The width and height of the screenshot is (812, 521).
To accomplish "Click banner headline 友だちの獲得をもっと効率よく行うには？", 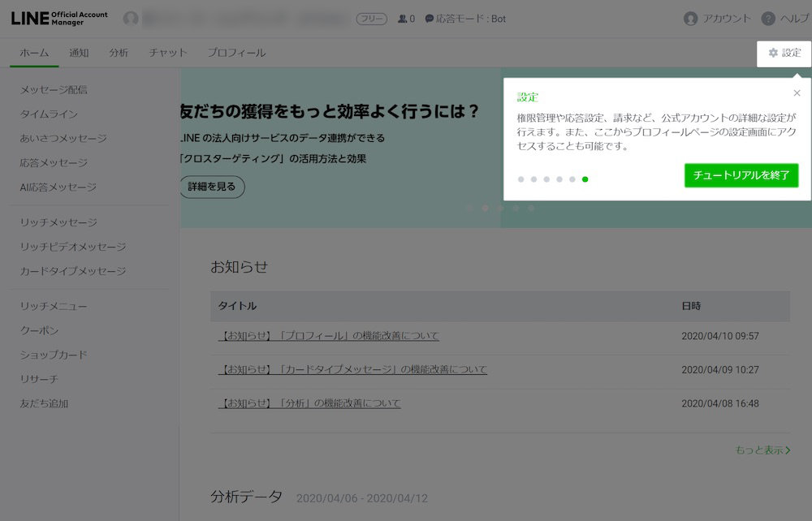I will point(330,111).
